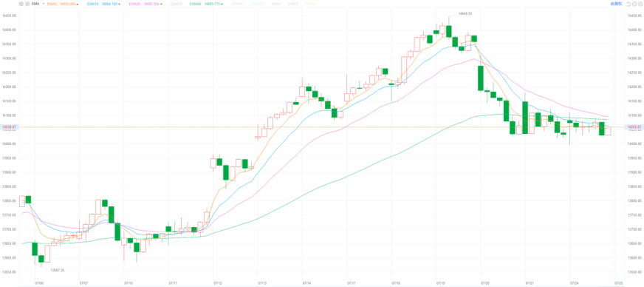Click the 07/25 date label
The height and width of the screenshot is (287, 644).
619,283
